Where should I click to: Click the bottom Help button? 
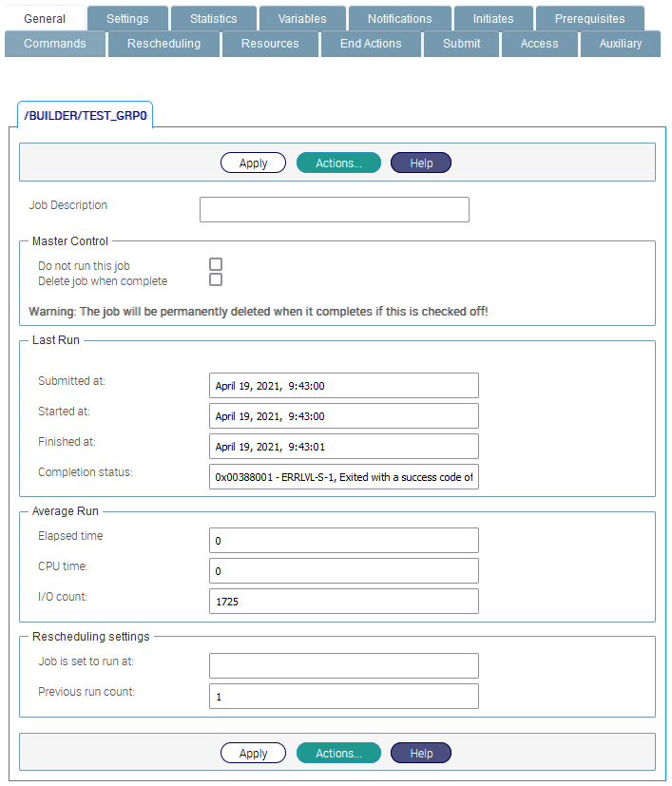[x=421, y=754]
